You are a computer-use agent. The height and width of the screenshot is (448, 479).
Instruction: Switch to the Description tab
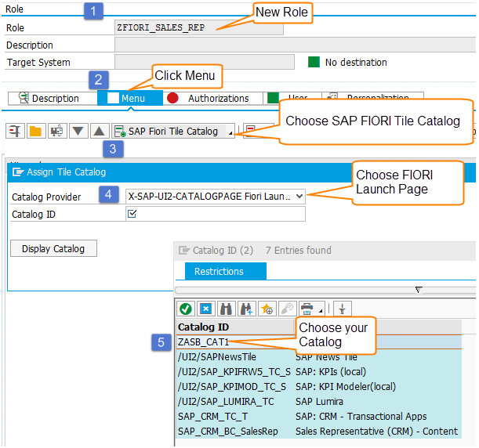click(x=53, y=98)
